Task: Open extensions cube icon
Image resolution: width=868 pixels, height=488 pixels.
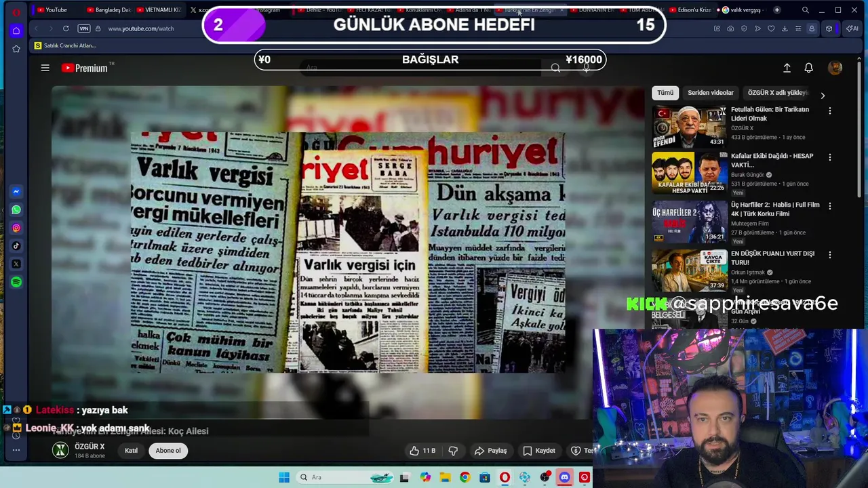Action: point(829,28)
